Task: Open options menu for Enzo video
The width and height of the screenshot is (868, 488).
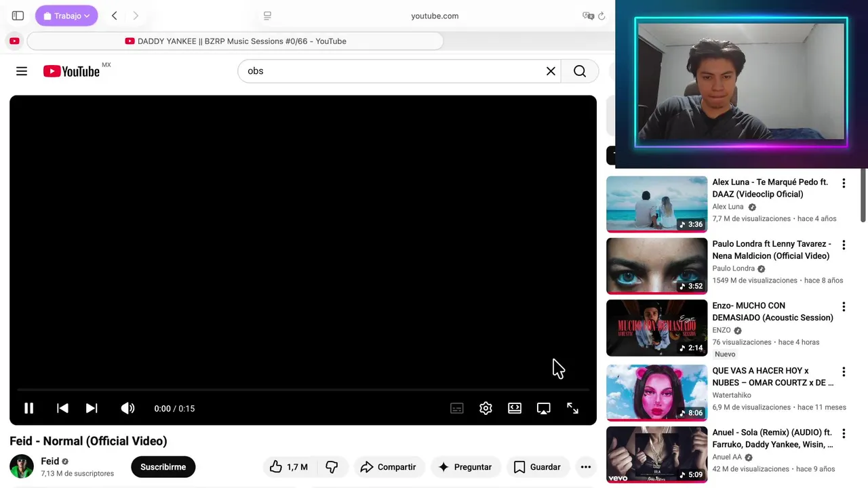Action: coord(844,306)
